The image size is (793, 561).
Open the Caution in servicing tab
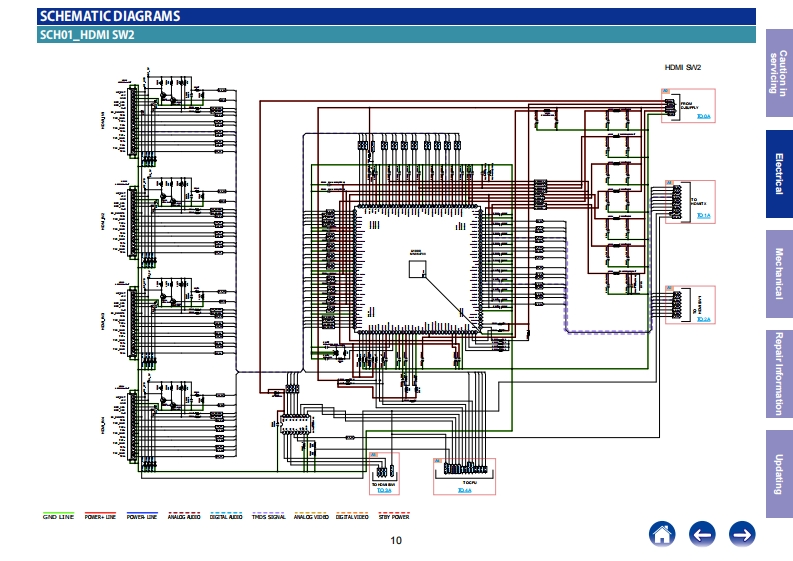point(778,73)
